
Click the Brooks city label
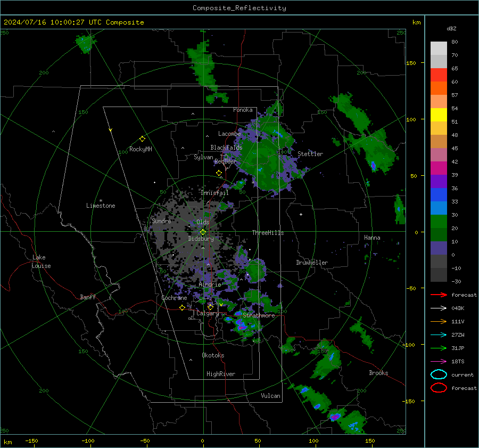(x=378, y=373)
